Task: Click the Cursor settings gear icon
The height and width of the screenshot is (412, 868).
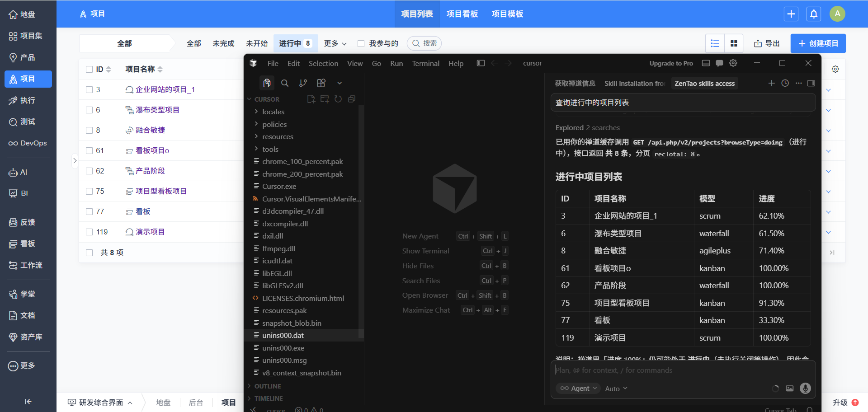Action: 733,63
